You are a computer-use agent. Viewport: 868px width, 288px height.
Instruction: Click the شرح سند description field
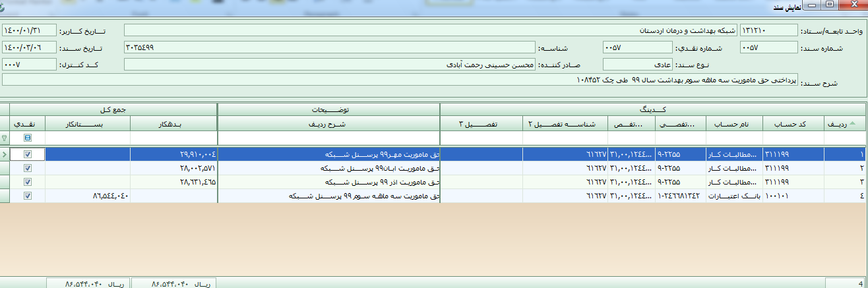pos(400,80)
